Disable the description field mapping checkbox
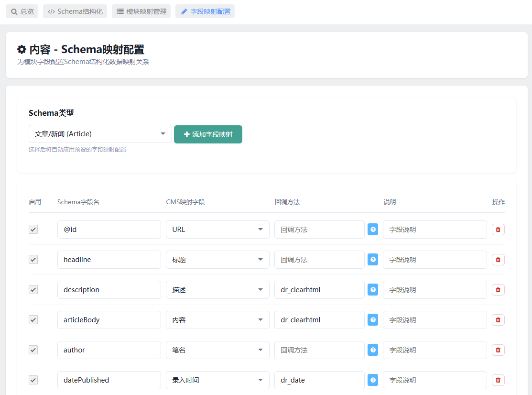 coord(33,290)
